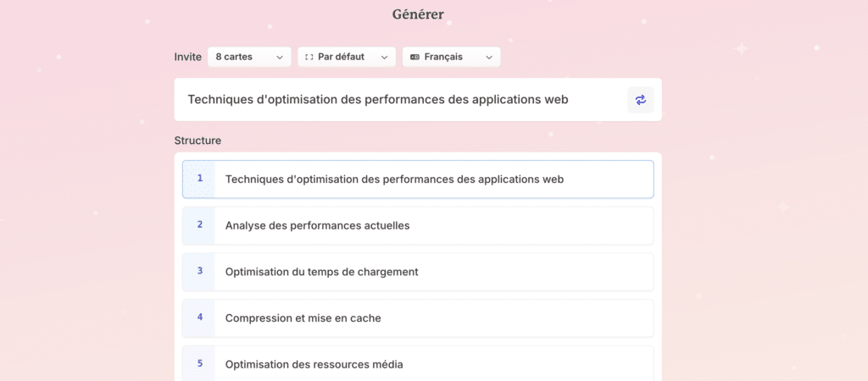This screenshot has width=868, height=381.
Task: Select card number 4 handle
Action: pyautogui.click(x=199, y=318)
